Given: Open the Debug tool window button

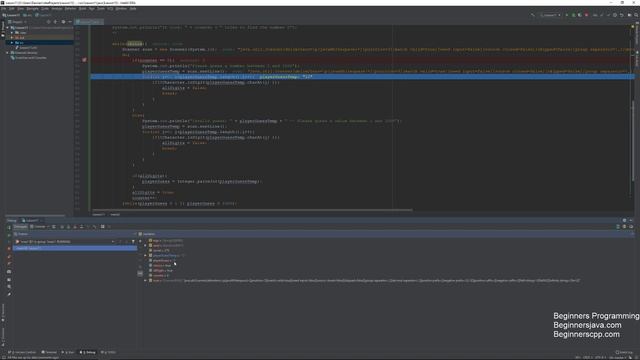Looking at the screenshot, I should pyautogui.click(x=88, y=352).
